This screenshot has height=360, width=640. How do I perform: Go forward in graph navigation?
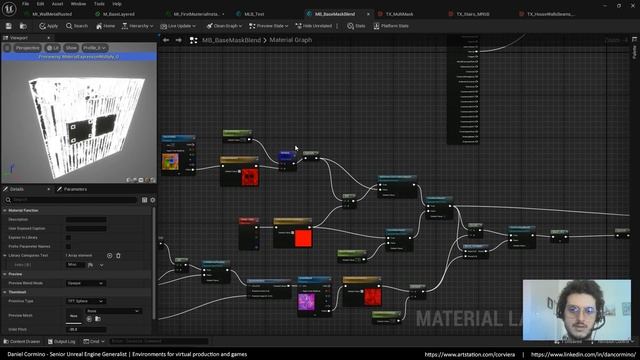178,40
